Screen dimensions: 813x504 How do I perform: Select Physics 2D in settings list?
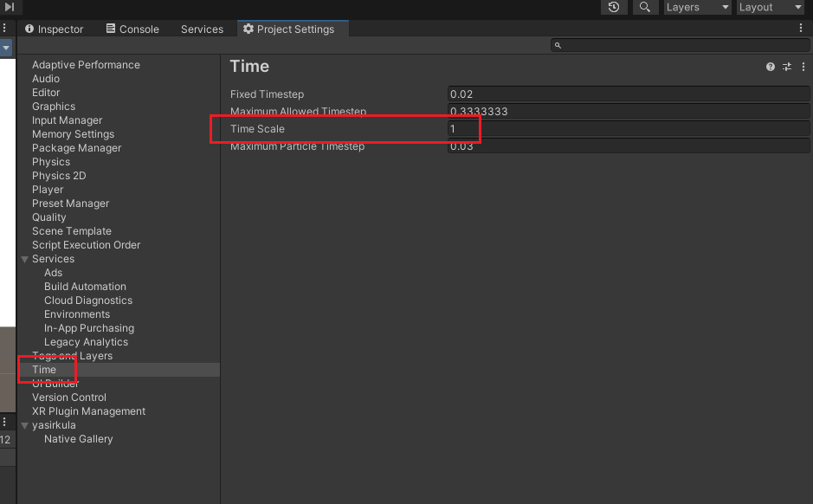coord(59,176)
